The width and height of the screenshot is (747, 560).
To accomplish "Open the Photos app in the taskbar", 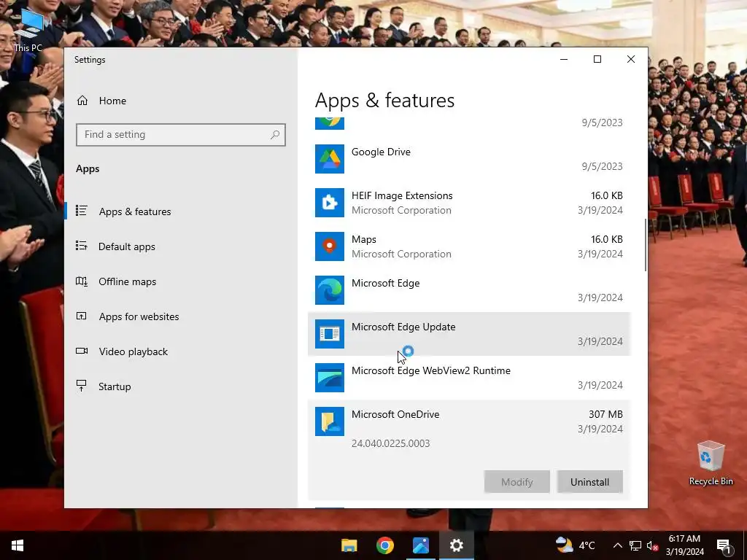I will coord(421,545).
